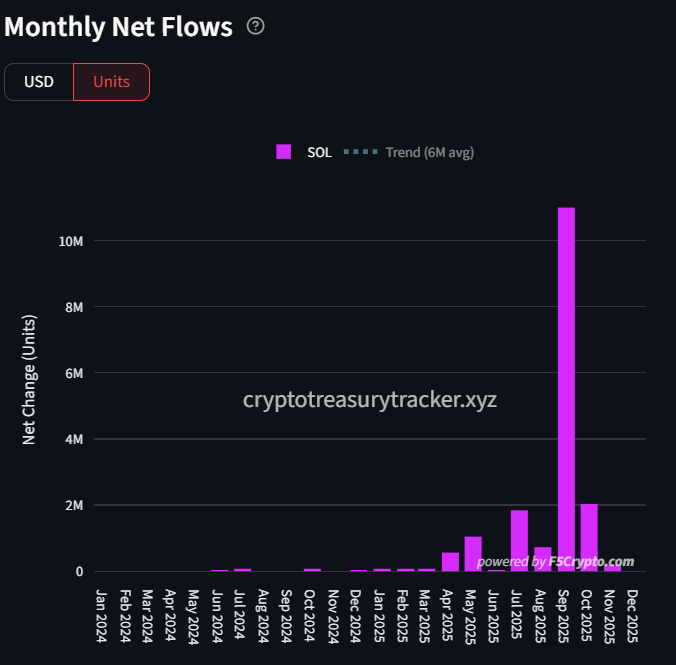Click the Monthly Net Flows heading

click(118, 27)
